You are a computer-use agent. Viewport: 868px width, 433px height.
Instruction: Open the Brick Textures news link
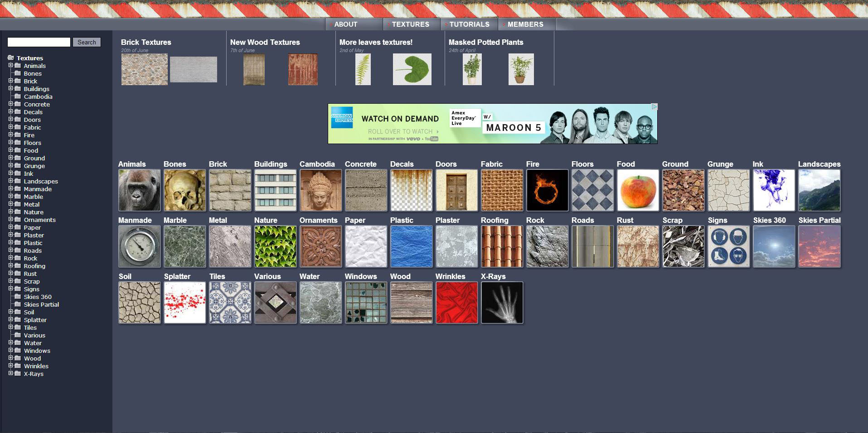coord(146,42)
